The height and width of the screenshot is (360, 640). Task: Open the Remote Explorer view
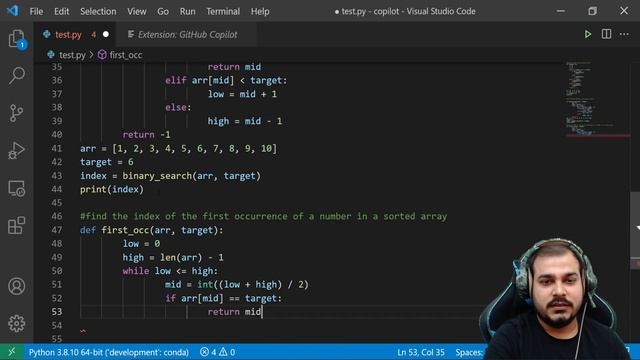coord(17,188)
